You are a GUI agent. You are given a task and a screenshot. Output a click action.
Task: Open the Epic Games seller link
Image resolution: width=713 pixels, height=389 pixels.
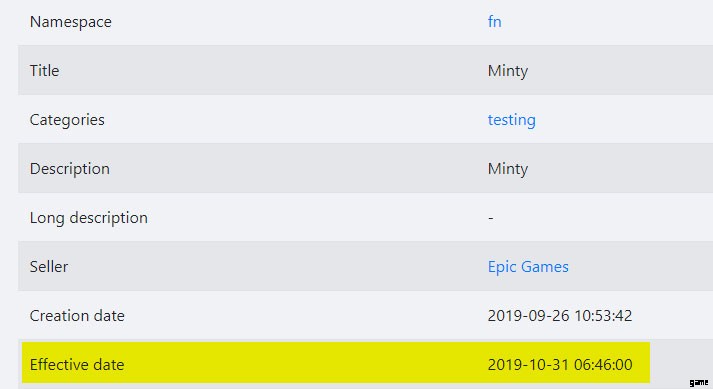click(528, 267)
